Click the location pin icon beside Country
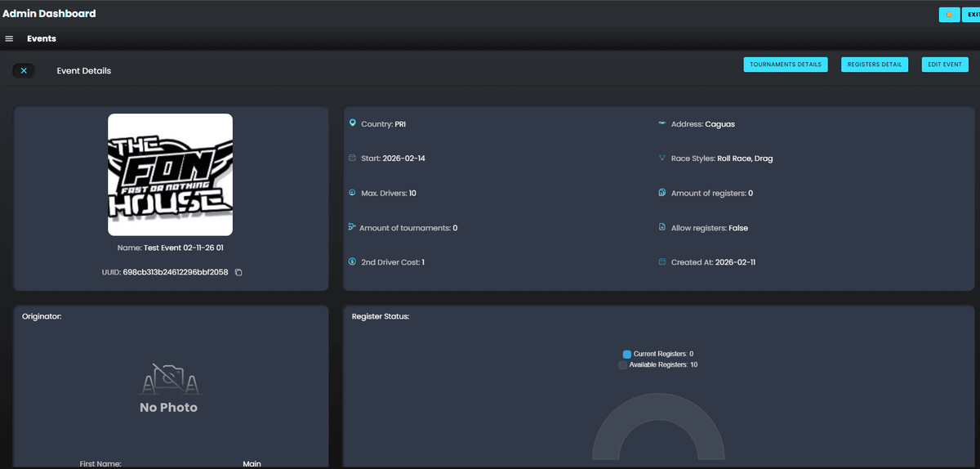The image size is (980, 469). point(353,123)
